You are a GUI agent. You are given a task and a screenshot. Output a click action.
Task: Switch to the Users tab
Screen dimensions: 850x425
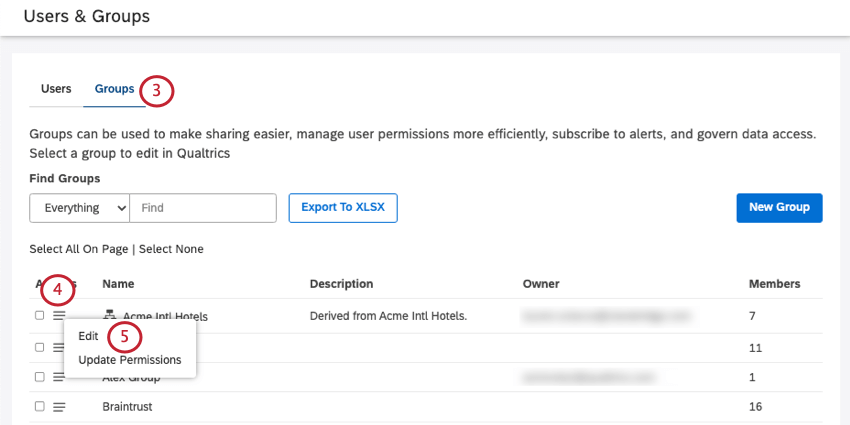pos(56,89)
